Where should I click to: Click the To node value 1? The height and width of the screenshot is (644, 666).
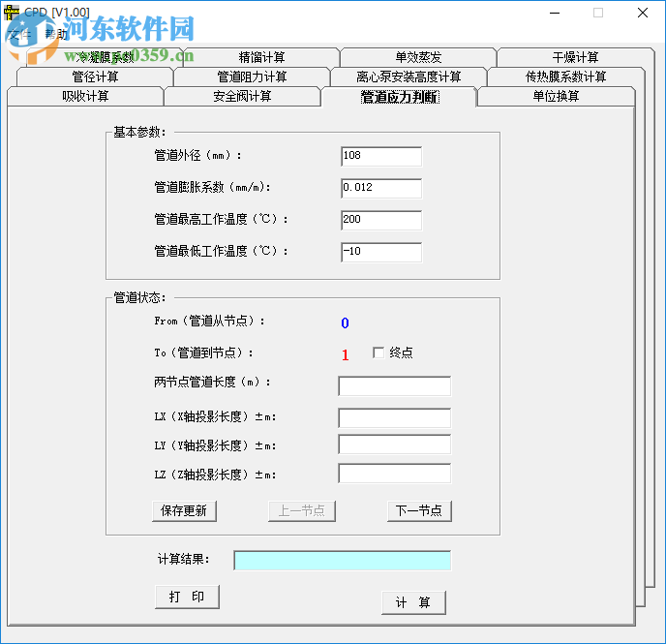(x=345, y=355)
